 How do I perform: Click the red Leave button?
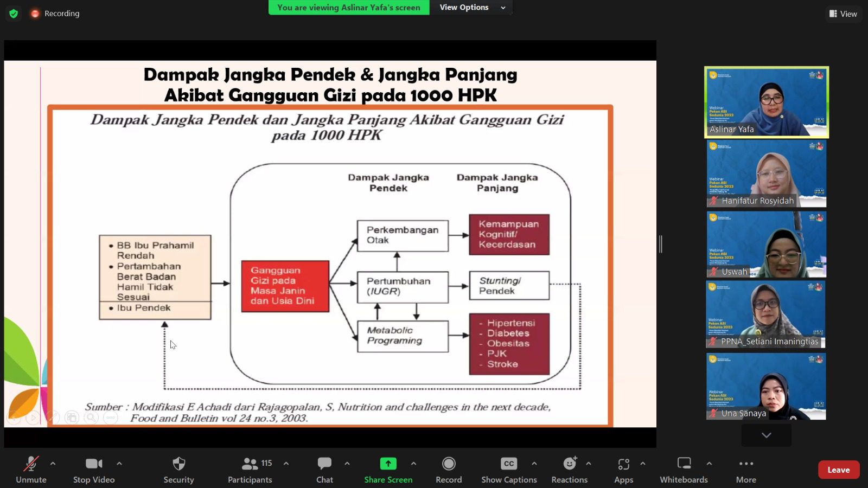tap(839, 470)
